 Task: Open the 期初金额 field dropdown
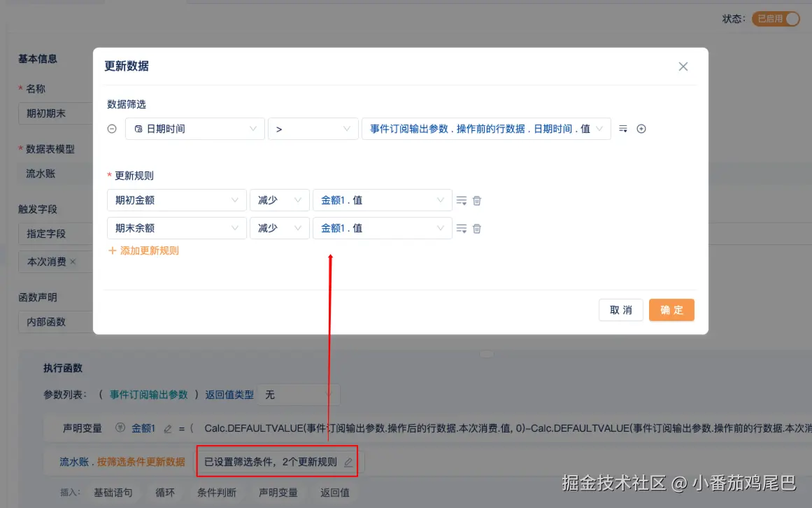tap(176, 200)
